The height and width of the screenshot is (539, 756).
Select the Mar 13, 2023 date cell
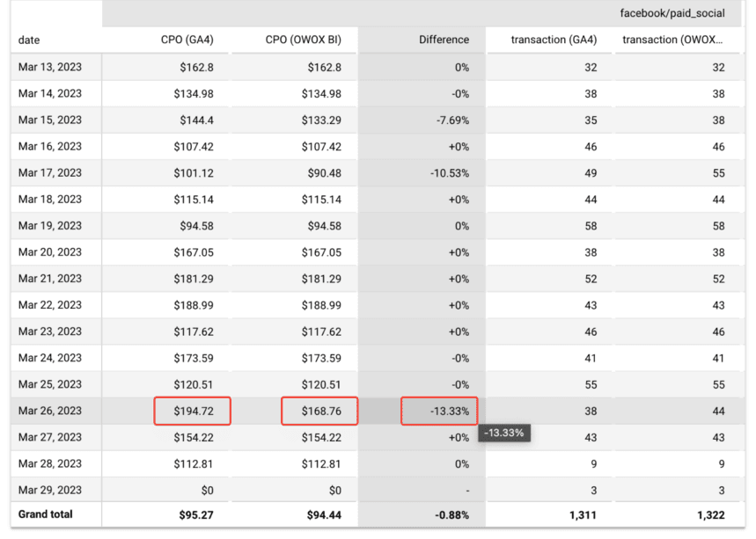click(x=50, y=67)
